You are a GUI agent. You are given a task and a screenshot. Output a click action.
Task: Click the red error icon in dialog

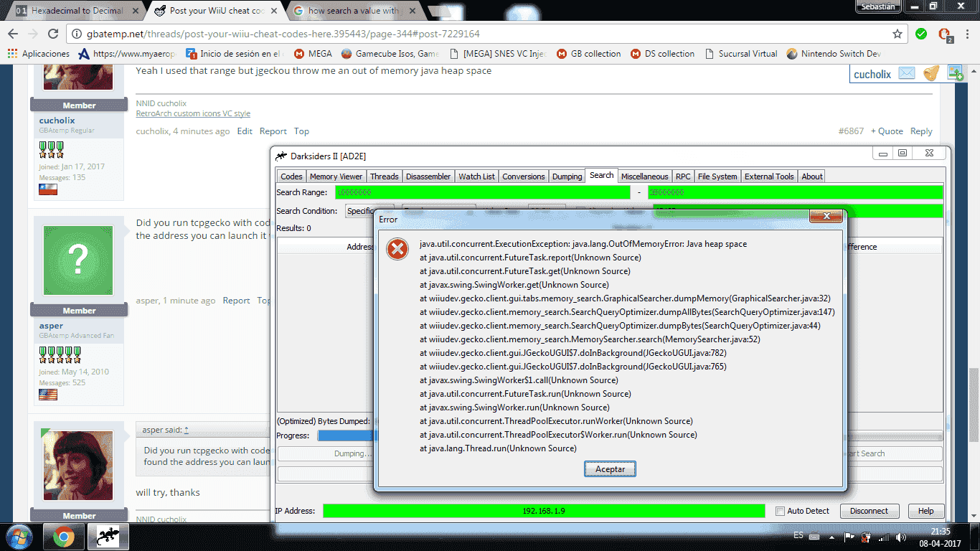coord(397,250)
